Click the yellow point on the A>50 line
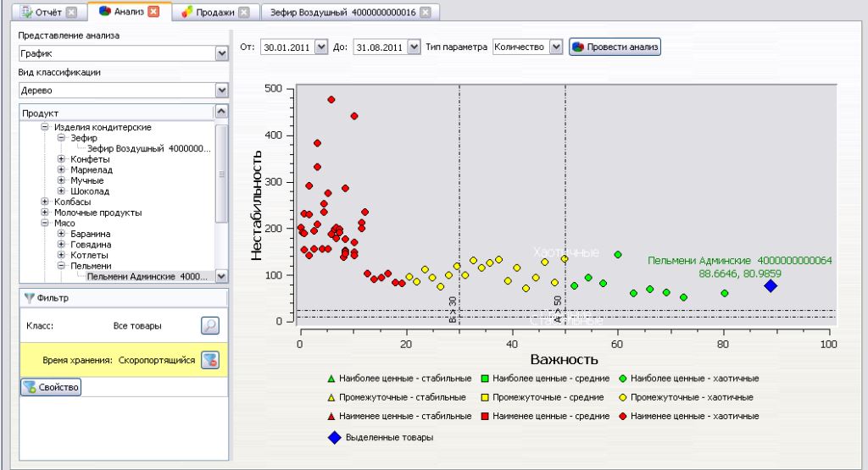Image resolution: width=868 pixels, height=470 pixels. coord(565,259)
